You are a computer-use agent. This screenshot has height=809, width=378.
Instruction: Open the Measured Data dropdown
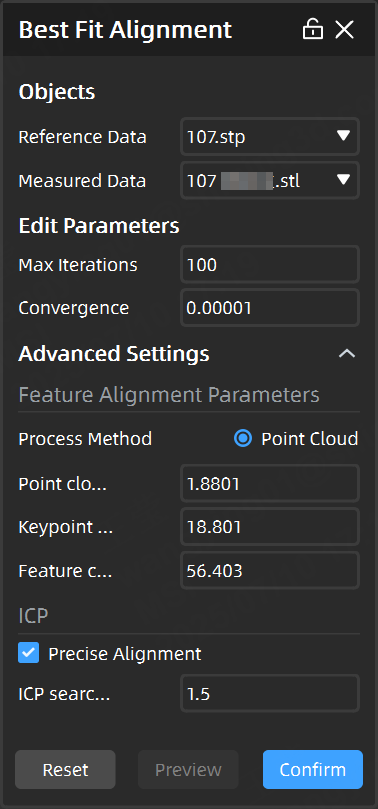(x=270, y=181)
